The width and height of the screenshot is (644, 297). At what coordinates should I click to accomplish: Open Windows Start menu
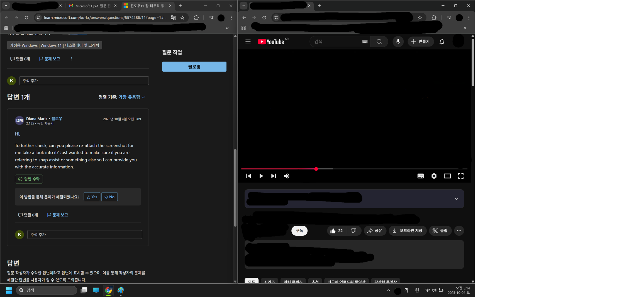[9, 290]
